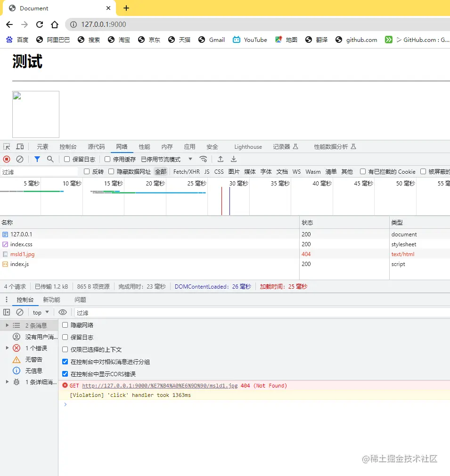Viewport: 450px width, 476px height.
Task: Create live expression with eye icon
Action: click(63, 312)
